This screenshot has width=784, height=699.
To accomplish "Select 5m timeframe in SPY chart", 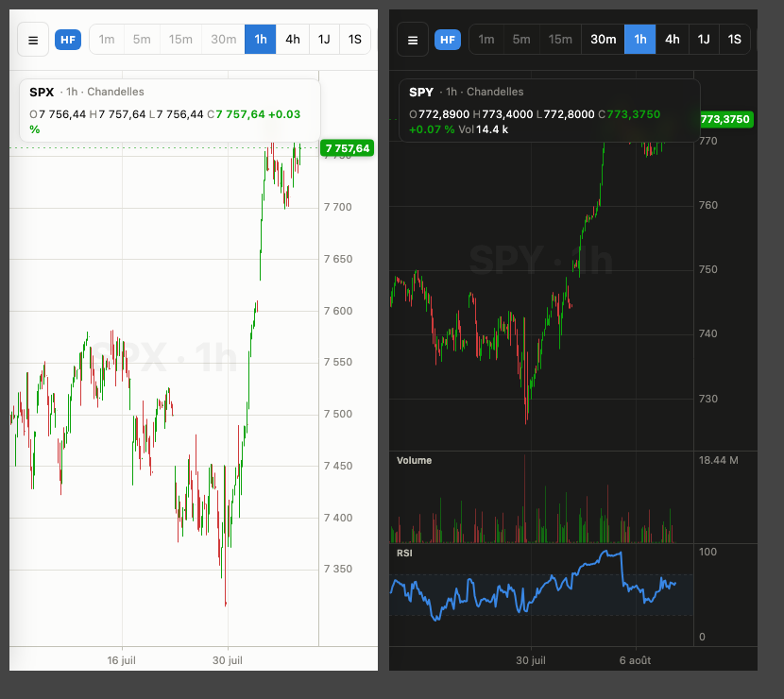I will point(521,40).
